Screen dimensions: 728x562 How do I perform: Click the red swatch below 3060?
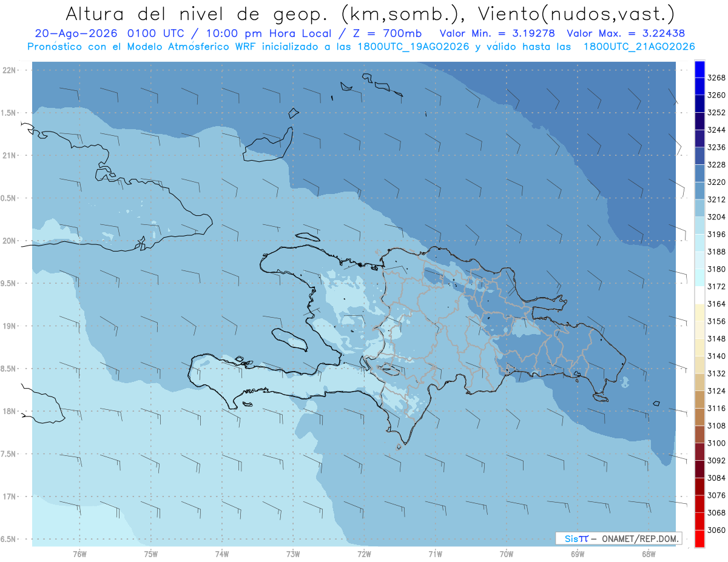tap(699, 538)
